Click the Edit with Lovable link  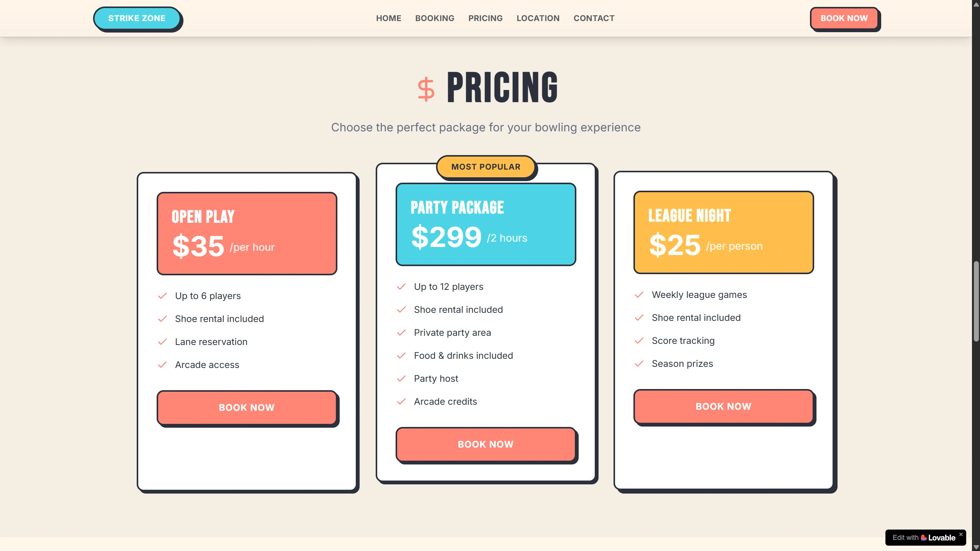923,538
